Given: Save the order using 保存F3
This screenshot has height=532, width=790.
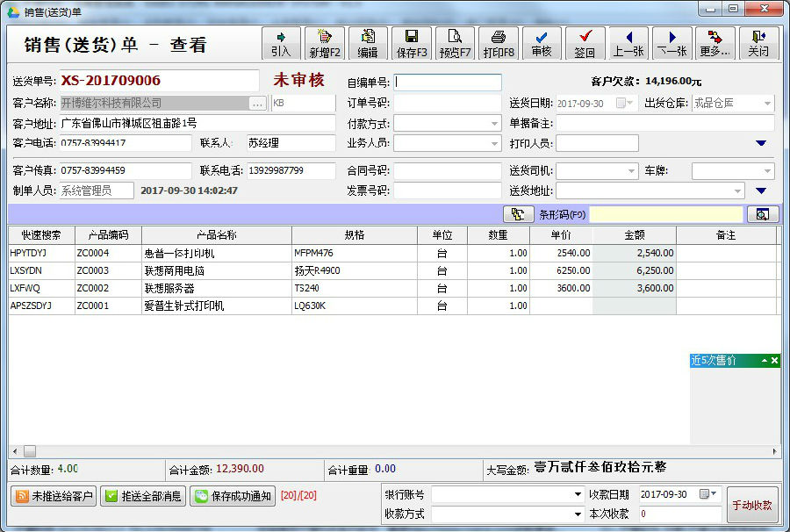Looking at the screenshot, I should pos(411,43).
